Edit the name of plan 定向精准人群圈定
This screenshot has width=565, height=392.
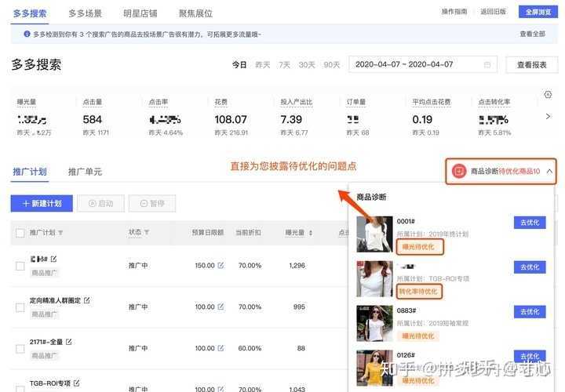pos(87,299)
